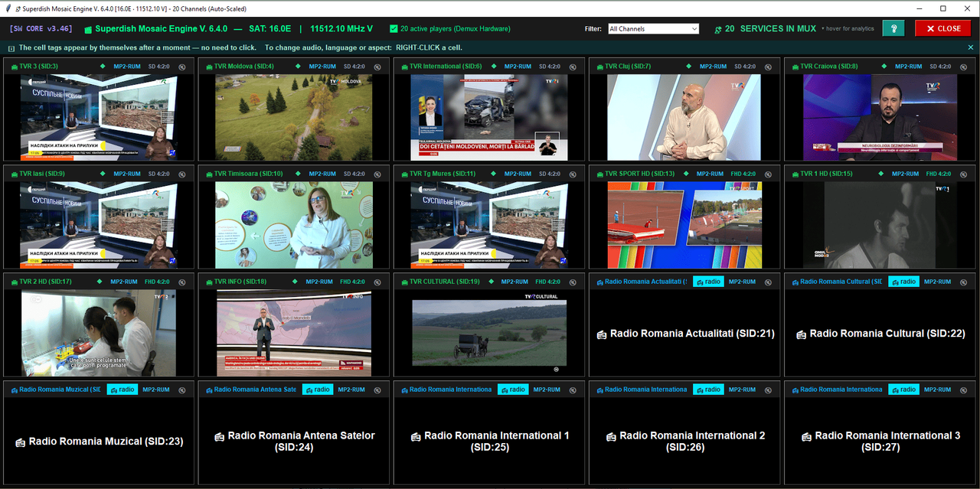Viewport: 980px width, 489px height.
Task: Click MP2-RUM audio tag in TVR 3 header
Action: click(127, 67)
